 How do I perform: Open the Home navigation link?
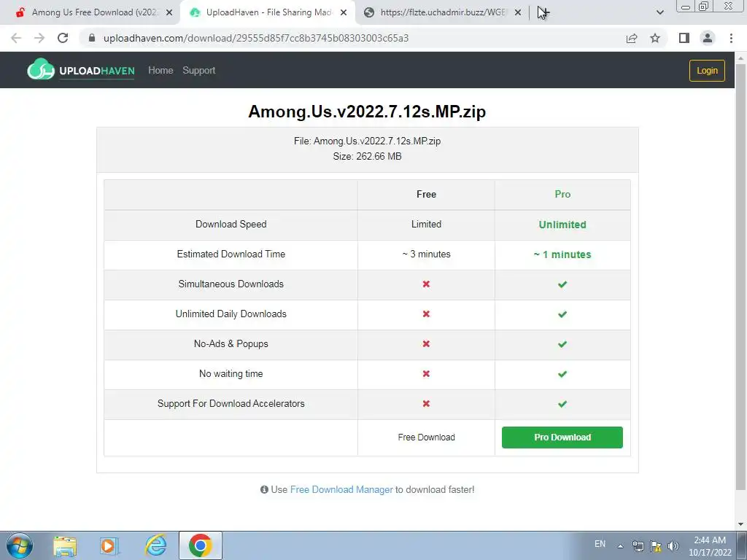(x=160, y=71)
